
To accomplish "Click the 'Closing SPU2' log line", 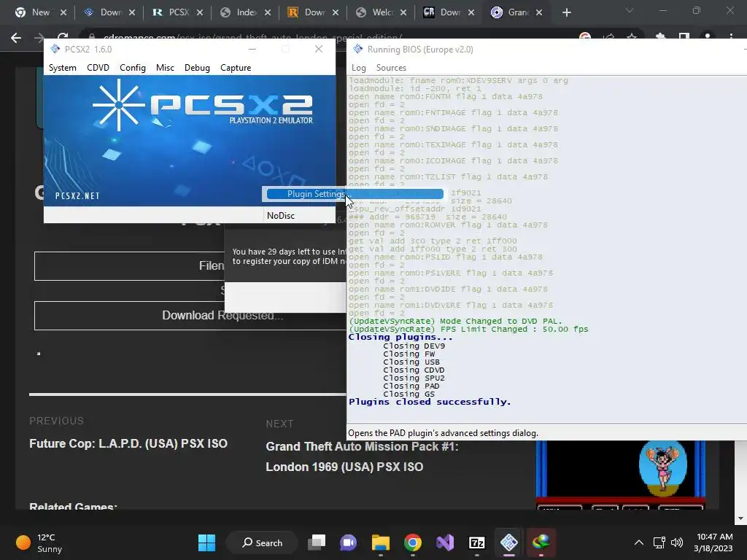I will [x=414, y=378].
